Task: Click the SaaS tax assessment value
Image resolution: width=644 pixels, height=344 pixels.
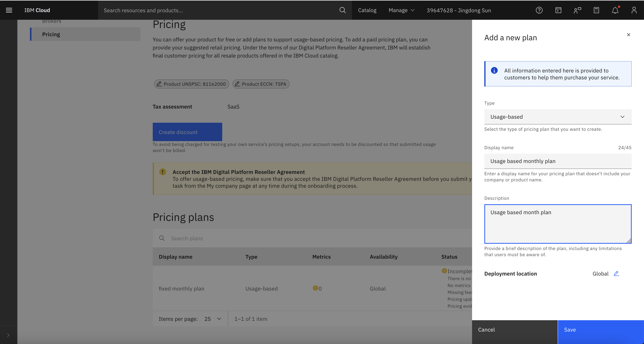Action: [233, 107]
